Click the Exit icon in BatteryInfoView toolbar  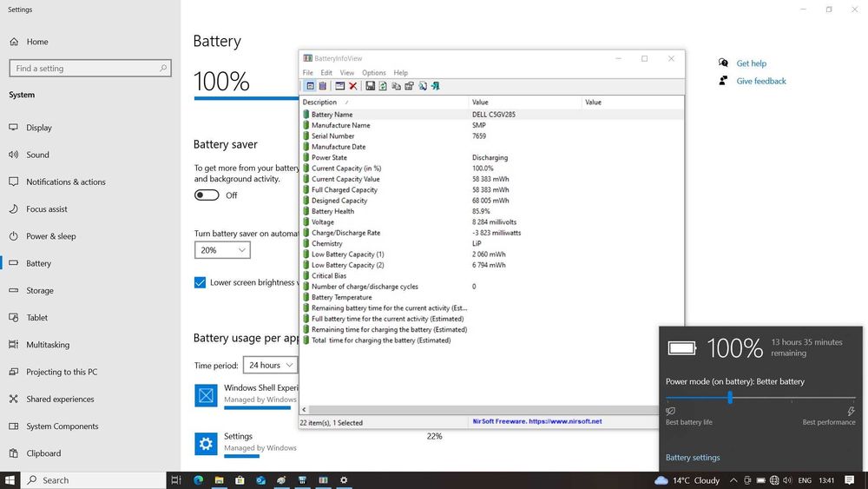click(435, 86)
